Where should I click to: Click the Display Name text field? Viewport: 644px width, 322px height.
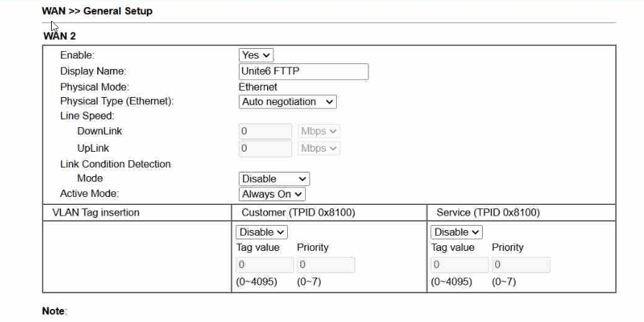click(x=303, y=71)
